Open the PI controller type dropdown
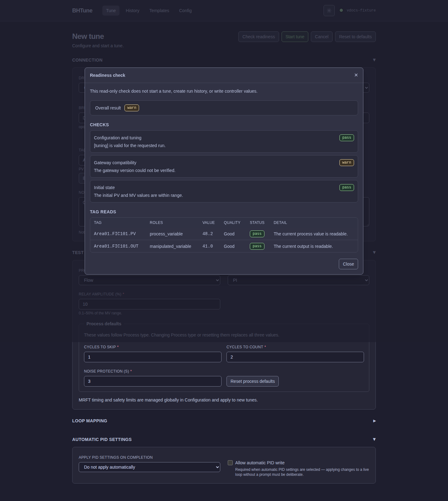448x501 pixels. point(298,280)
